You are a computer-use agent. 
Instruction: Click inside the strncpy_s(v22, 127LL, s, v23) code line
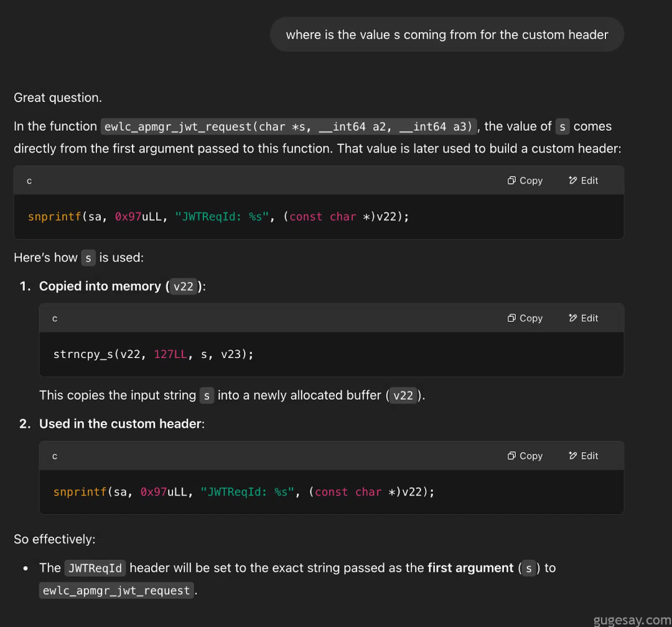[x=153, y=354]
